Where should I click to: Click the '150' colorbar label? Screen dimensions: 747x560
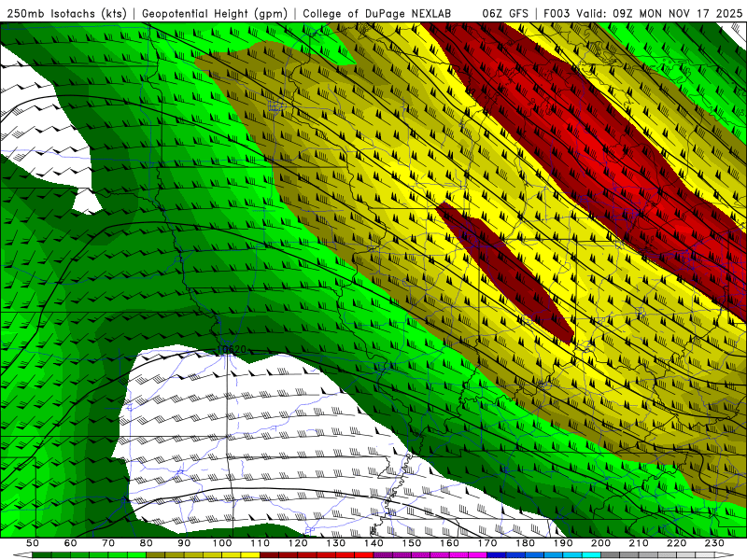(x=412, y=543)
